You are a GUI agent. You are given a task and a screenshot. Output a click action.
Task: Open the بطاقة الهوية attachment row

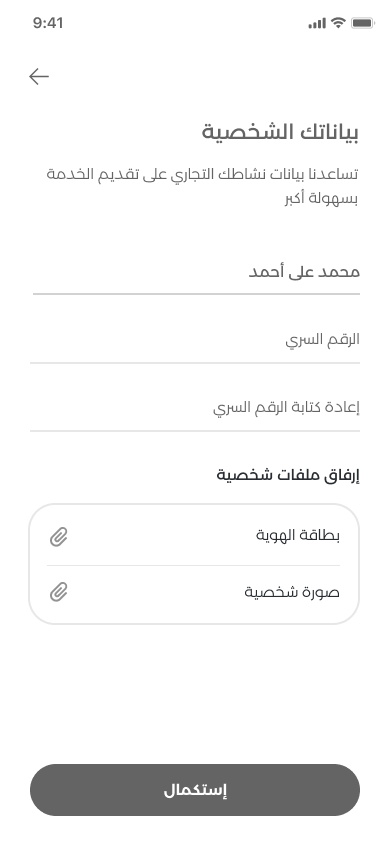194,536
